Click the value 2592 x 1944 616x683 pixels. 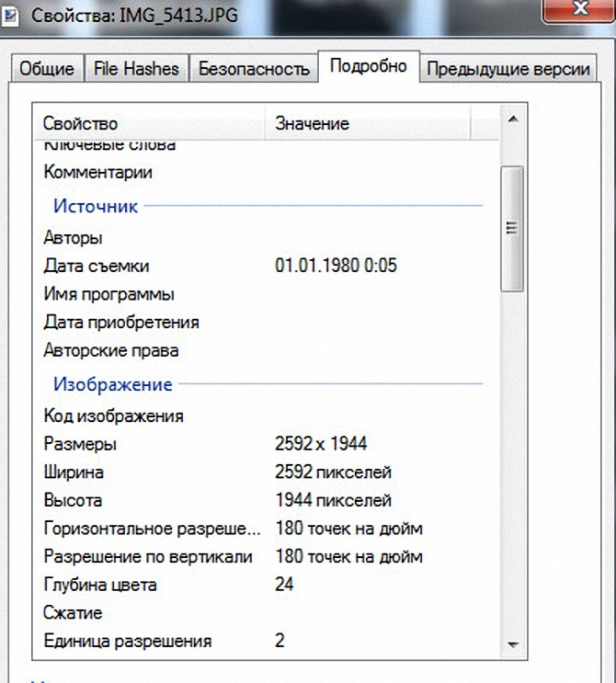click(321, 444)
